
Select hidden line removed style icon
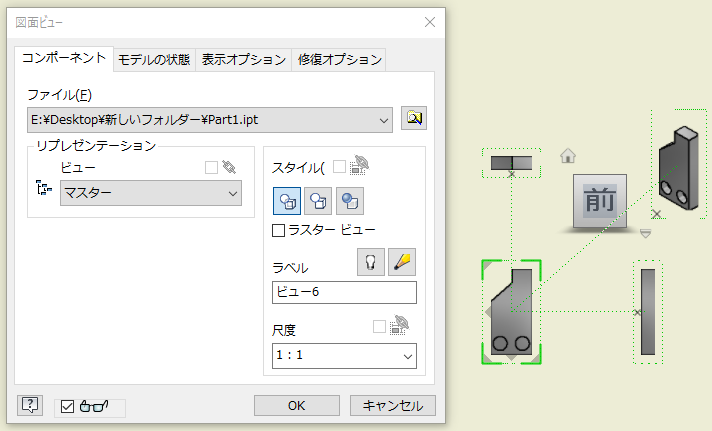(x=318, y=201)
